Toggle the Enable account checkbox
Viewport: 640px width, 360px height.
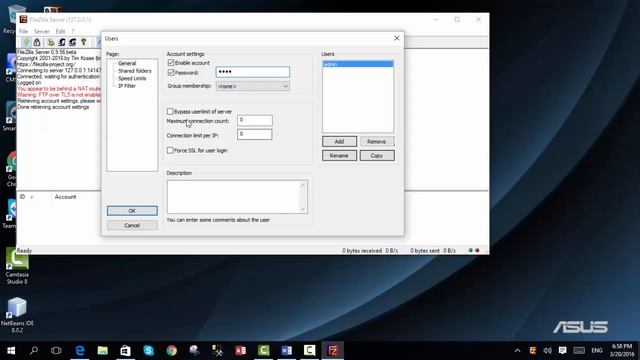[171, 63]
